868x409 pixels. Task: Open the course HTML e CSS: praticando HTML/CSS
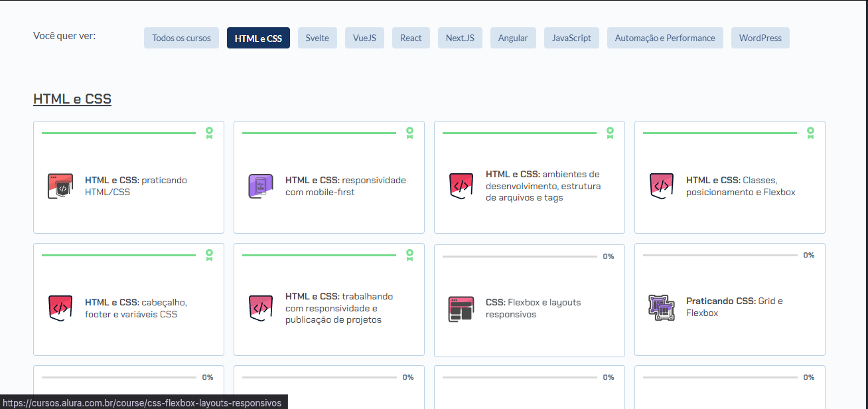point(136,186)
